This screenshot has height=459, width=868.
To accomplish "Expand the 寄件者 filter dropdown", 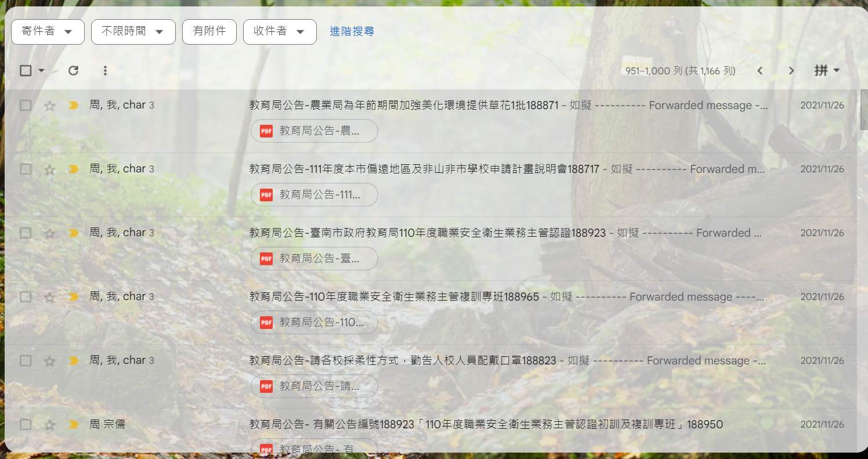I will (48, 31).
